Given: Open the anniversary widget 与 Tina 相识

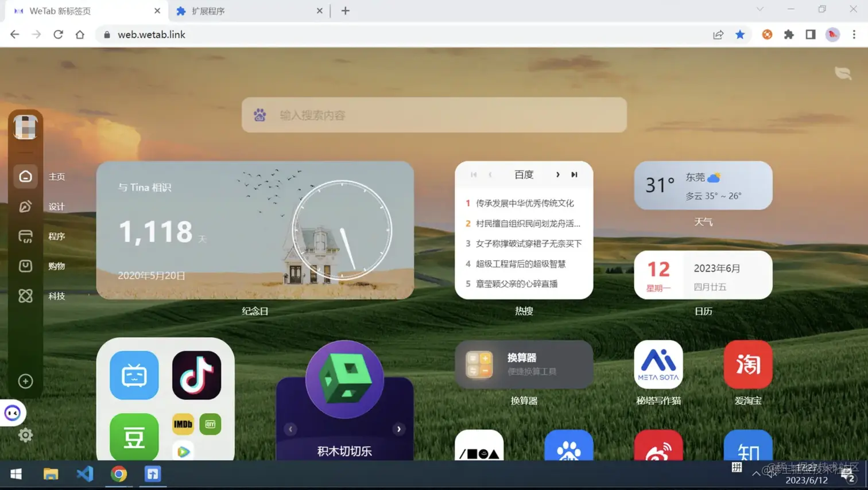Looking at the screenshot, I should [255, 230].
